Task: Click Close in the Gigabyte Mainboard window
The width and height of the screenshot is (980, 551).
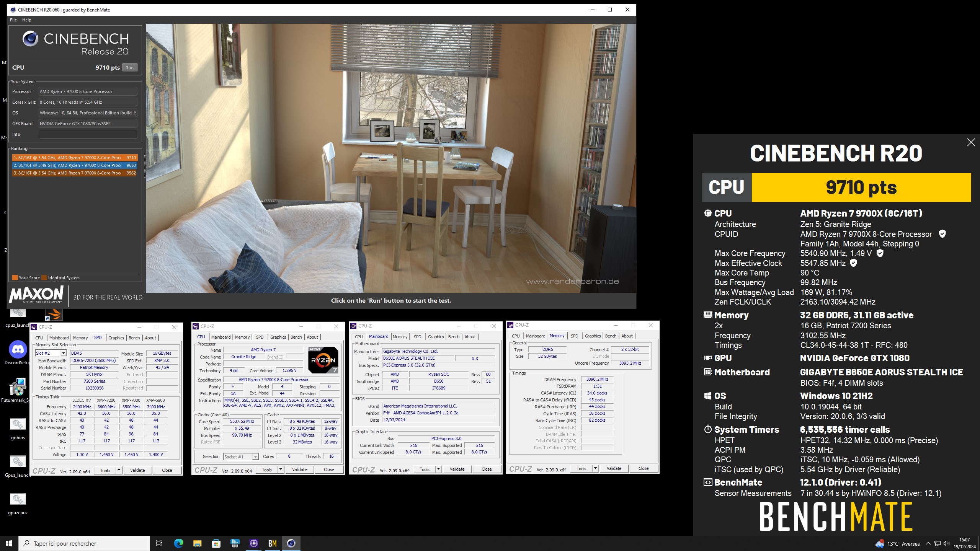Action: (x=487, y=469)
